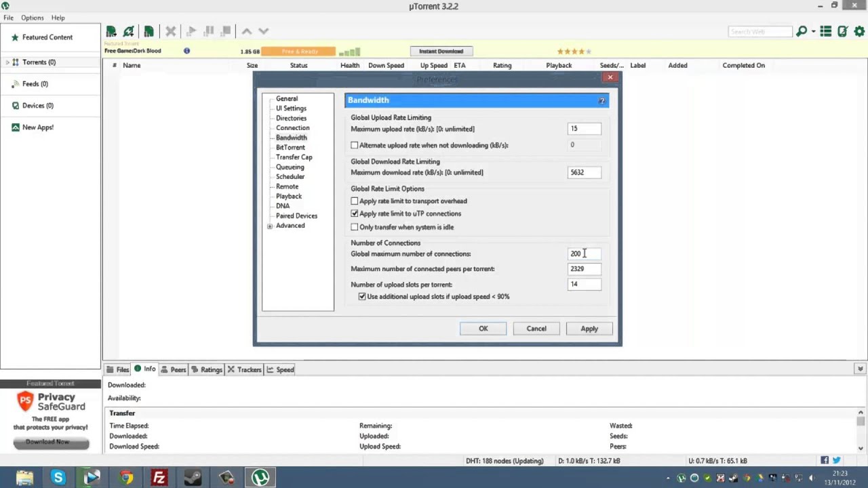Open the Options menu
Screen dimensions: 868x488
[x=32, y=18]
